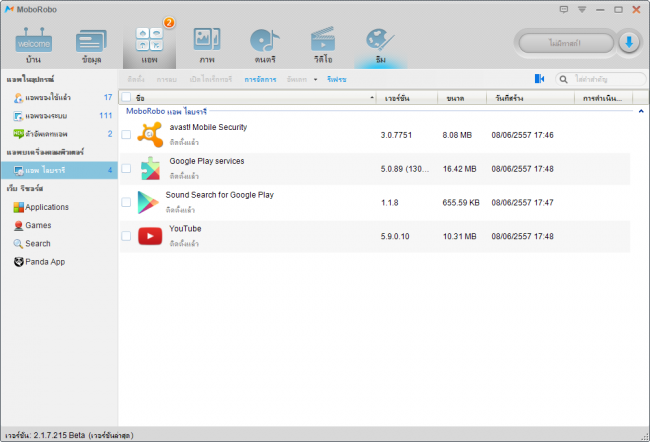
Task: Open the Home welcome tab icon
Action: coord(34,41)
